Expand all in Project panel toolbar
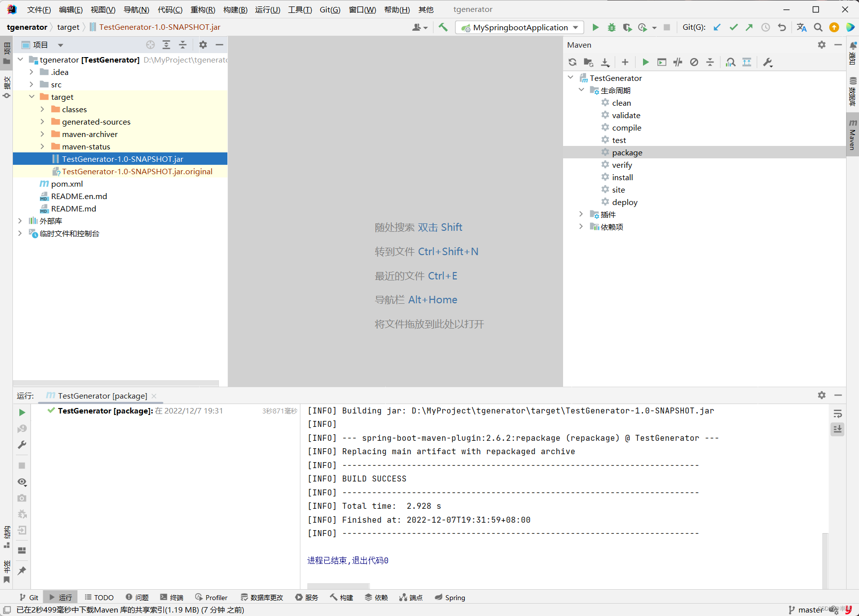This screenshot has height=616, width=859. coord(166,45)
